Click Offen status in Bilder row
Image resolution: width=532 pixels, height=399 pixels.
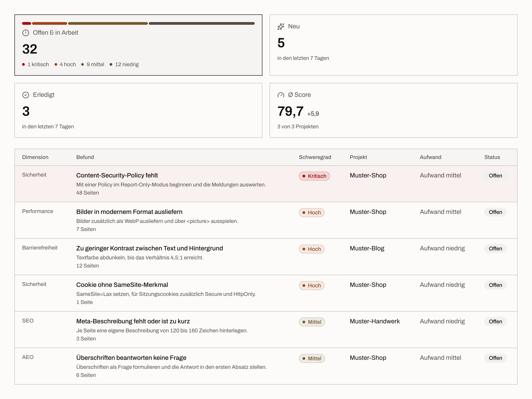(495, 212)
